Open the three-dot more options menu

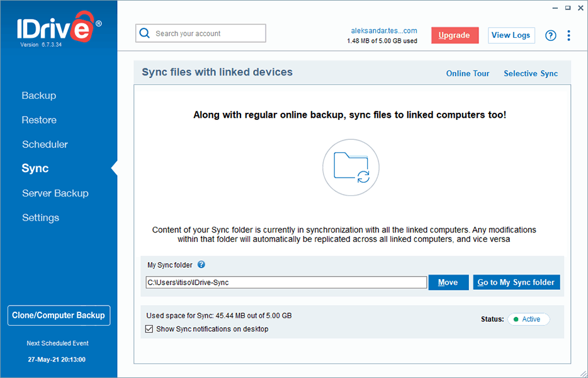568,36
